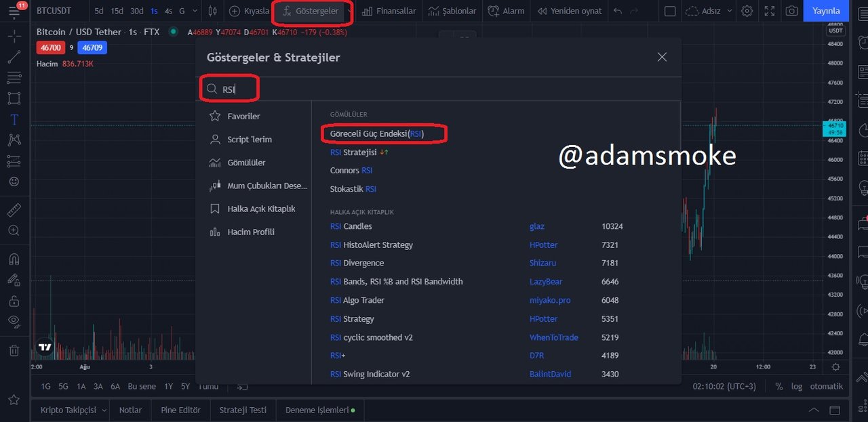Open the chart patterns tool
868x422 pixels.
pyautogui.click(x=14, y=140)
